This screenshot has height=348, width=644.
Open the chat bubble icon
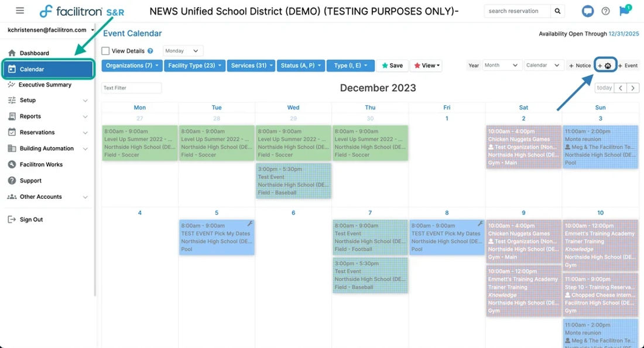588,11
